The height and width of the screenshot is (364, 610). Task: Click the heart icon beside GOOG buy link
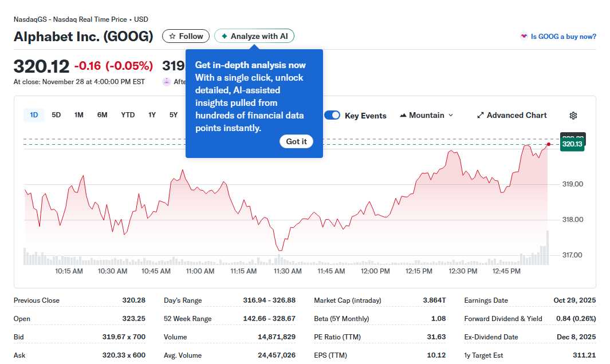point(524,37)
